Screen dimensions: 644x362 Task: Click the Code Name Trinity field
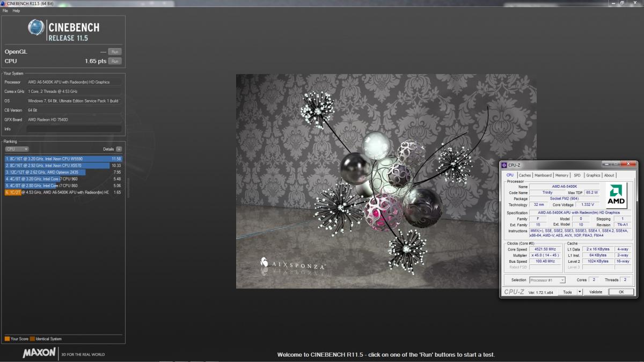[x=547, y=193]
